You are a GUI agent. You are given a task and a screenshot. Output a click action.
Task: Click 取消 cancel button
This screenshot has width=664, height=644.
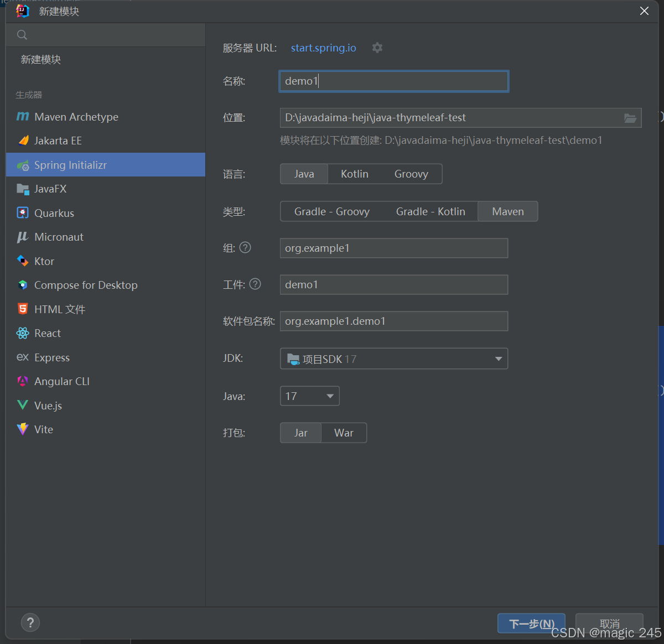click(x=609, y=624)
